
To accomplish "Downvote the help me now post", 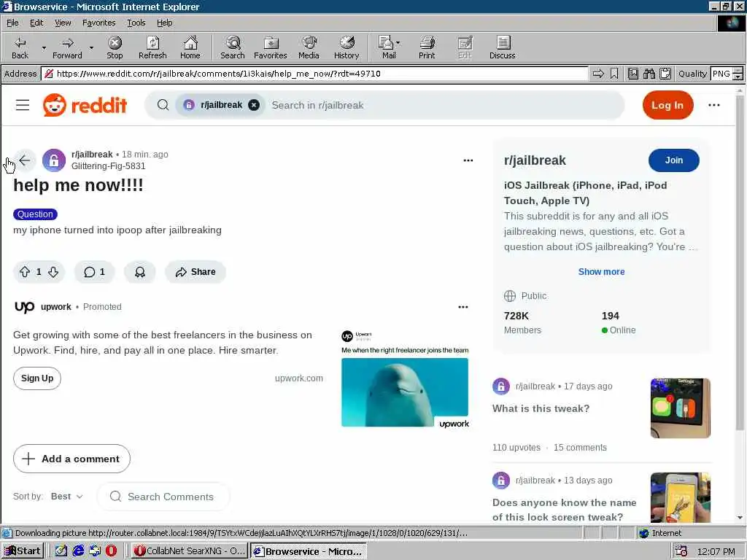I will [53, 272].
